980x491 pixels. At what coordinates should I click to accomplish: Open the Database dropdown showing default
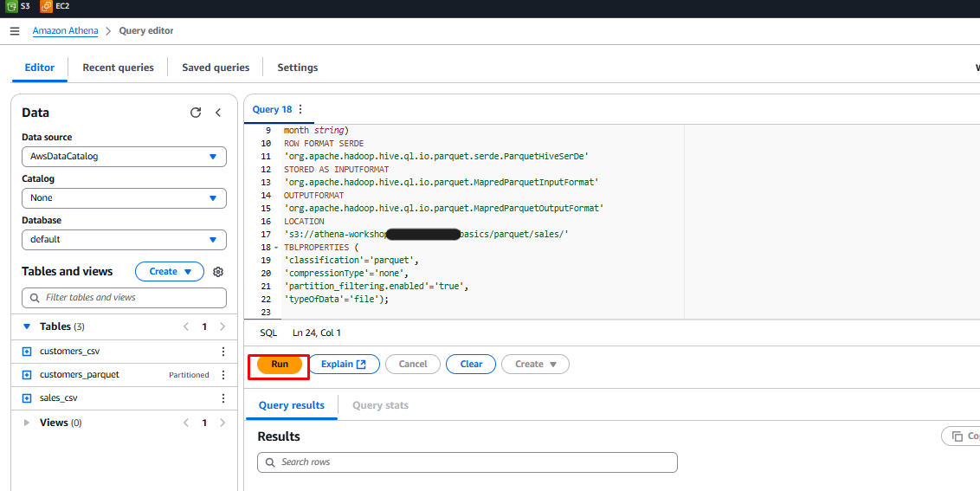[124, 240]
